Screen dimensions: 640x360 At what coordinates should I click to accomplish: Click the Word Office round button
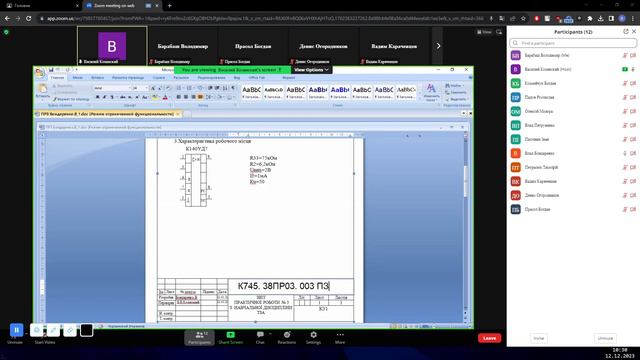(x=40, y=73)
